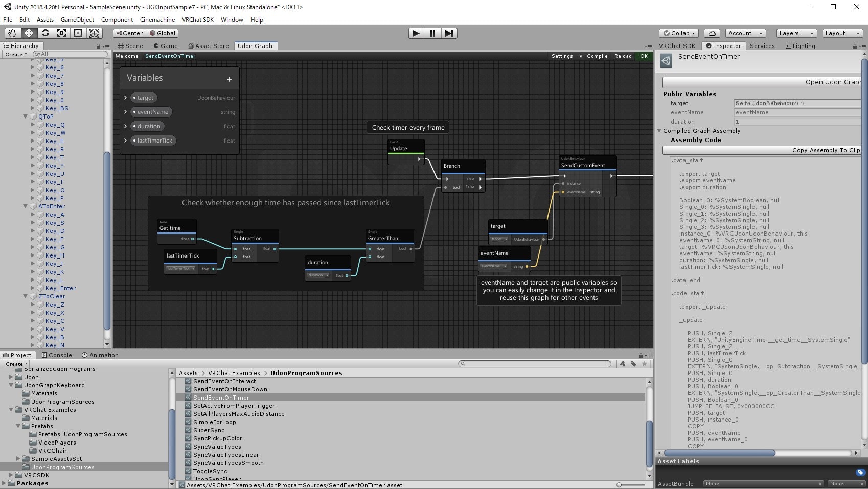Image resolution: width=868 pixels, height=489 pixels.
Task: Expand the SampleAssetsSet folder
Action: pos(18,459)
